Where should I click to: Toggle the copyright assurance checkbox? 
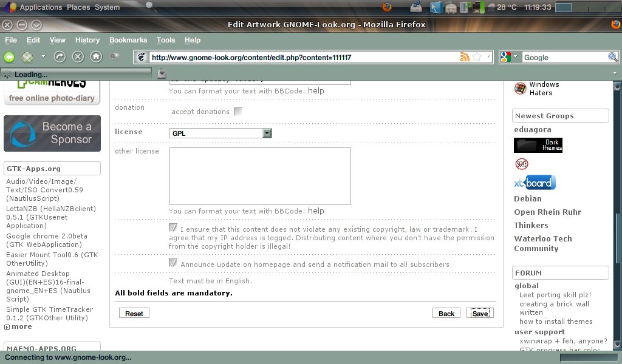pos(173,227)
